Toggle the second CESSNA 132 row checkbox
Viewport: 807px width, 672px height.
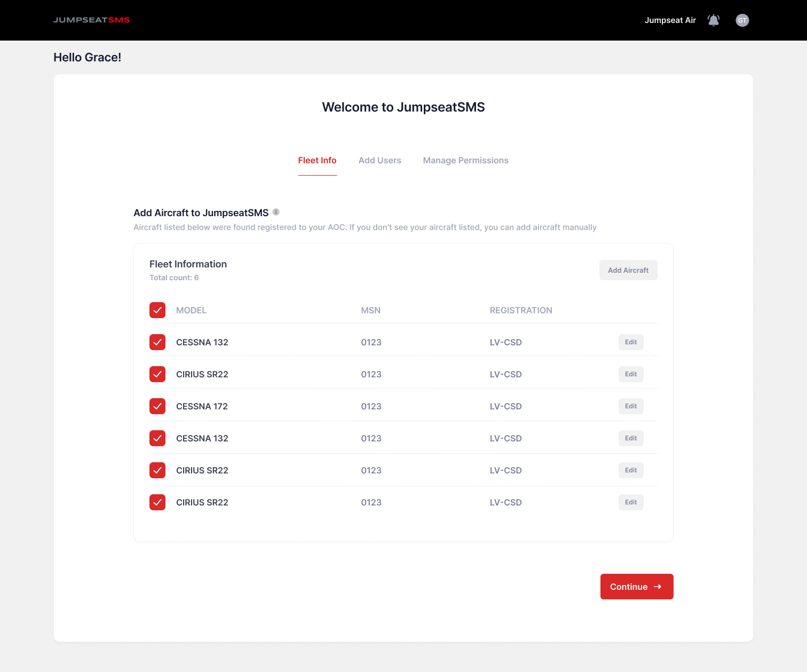pos(157,438)
